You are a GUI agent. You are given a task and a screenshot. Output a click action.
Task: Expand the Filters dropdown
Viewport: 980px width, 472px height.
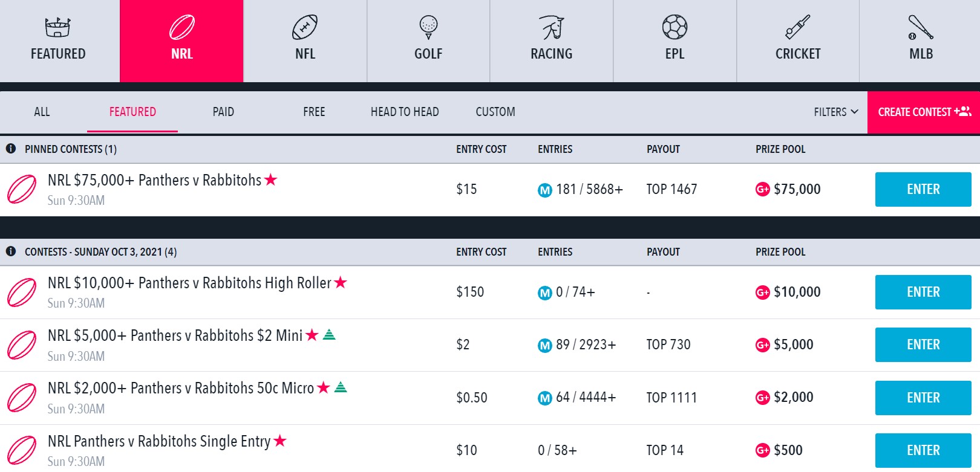(x=836, y=112)
